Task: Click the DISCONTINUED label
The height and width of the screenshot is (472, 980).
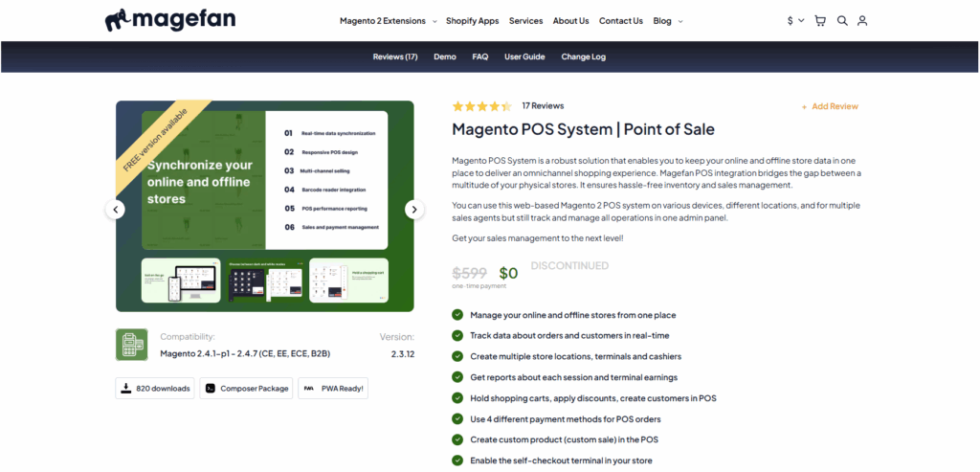Action: (569, 266)
